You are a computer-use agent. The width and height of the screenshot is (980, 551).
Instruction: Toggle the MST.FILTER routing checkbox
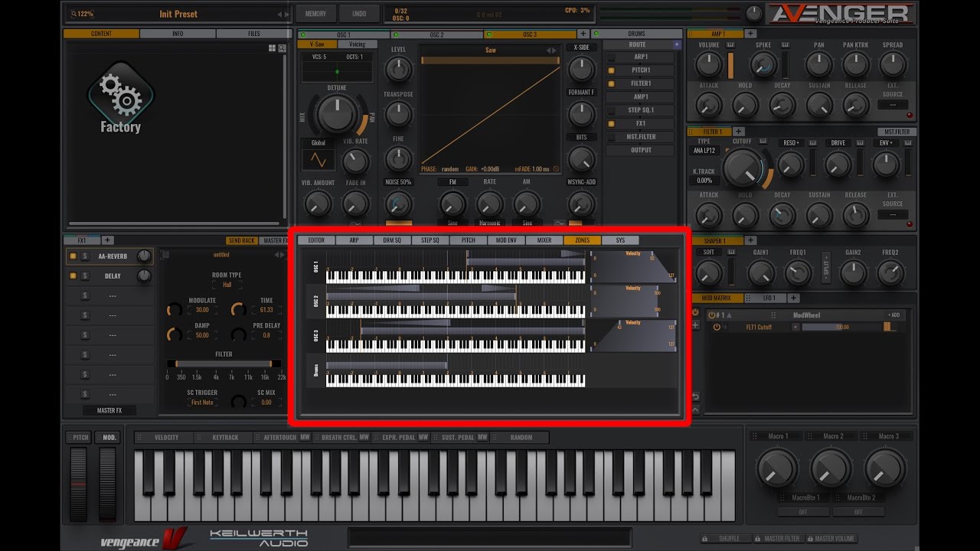click(x=611, y=137)
